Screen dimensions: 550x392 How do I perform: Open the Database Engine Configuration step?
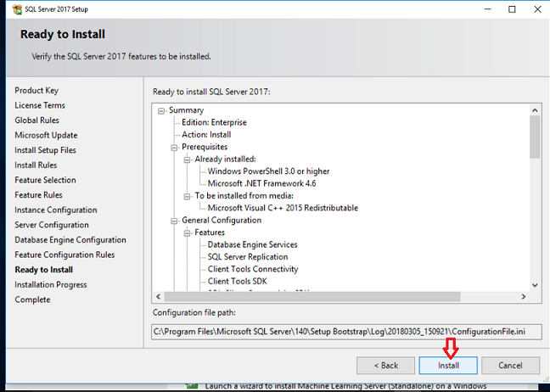(70, 239)
